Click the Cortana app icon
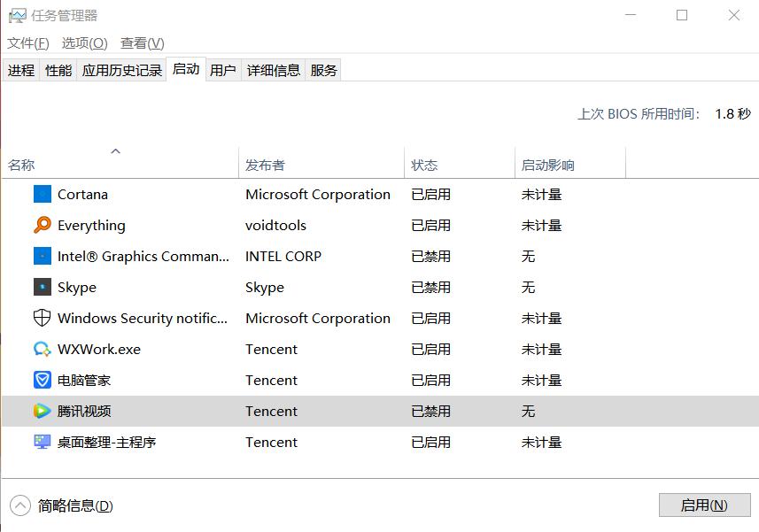This screenshot has height=532, width=759. point(40,194)
